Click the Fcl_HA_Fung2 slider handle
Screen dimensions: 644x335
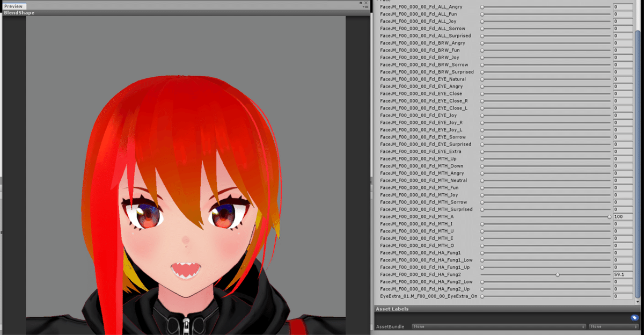pos(558,274)
